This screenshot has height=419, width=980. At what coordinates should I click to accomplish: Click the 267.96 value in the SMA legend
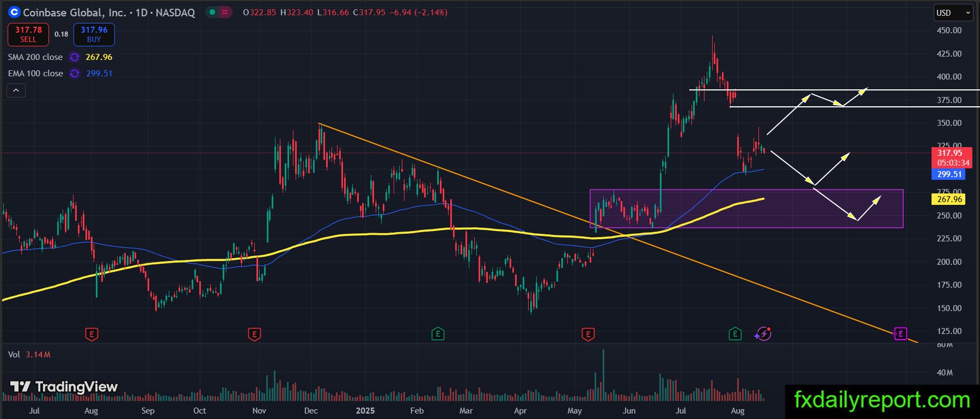99,57
